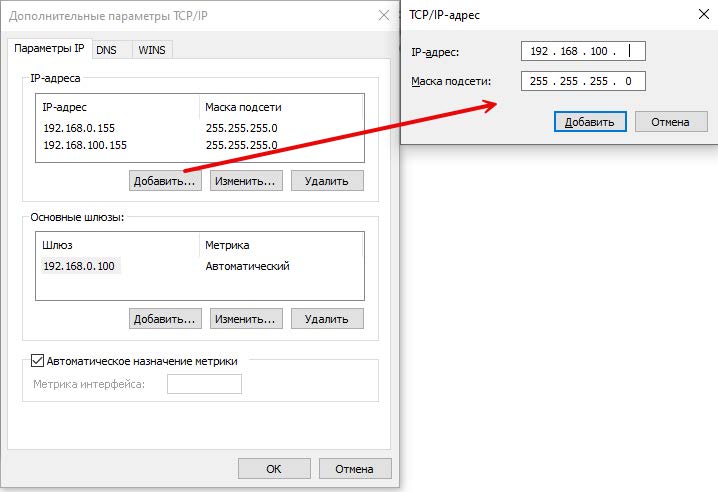Click the Маска подсети input field

[x=583, y=81]
